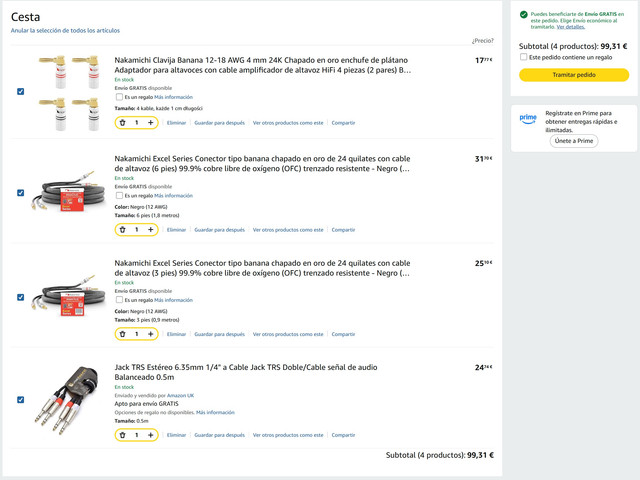Open Nakamichi Excel Series (3 pies) product title
Viewport: 640px width, 480px height.
coord(262,268)
